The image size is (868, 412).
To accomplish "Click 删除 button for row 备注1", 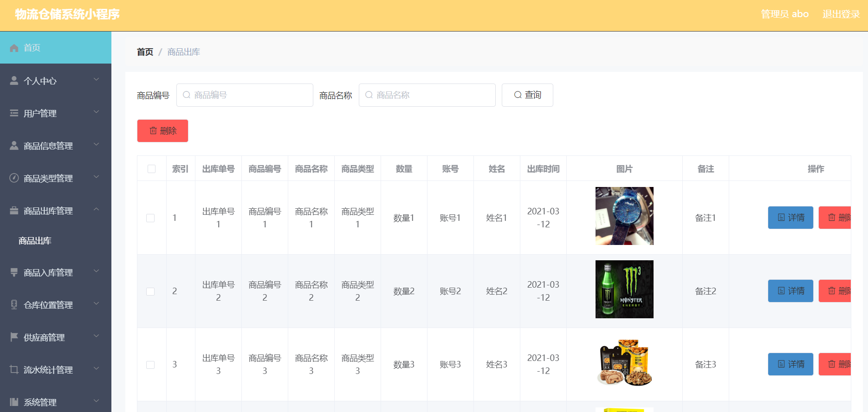I will point(835,218).
